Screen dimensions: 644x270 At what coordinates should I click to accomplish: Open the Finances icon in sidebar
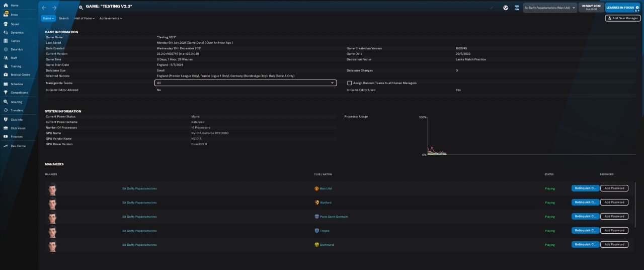click(x=6, y=137)
